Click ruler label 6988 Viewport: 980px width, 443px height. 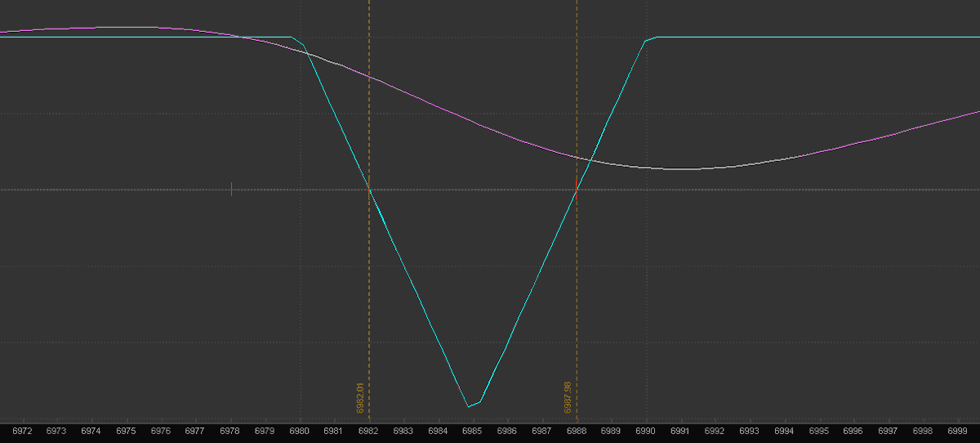[577, 431]
